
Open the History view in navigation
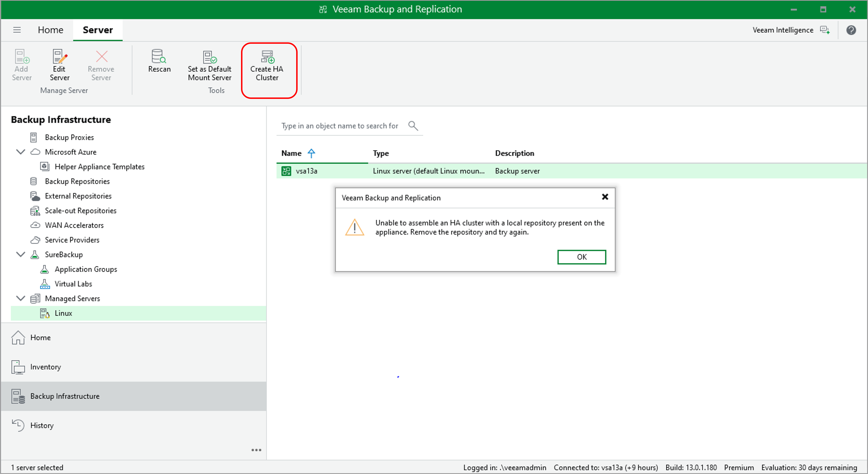pos(42,425)
